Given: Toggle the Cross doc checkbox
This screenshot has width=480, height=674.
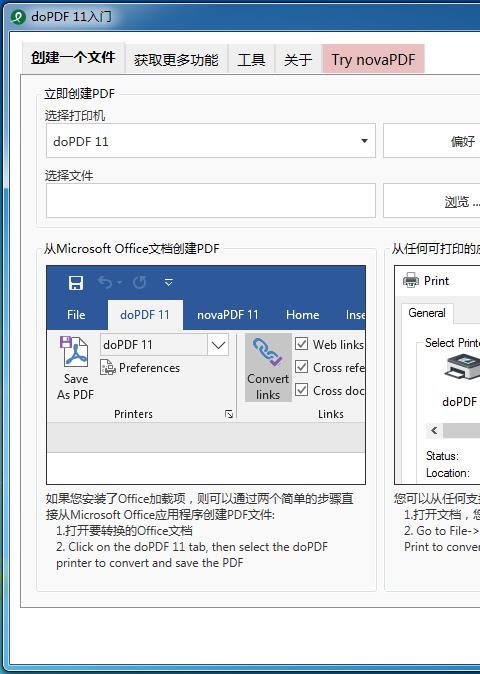Looking at the screenshot, I should pyautogui.click(x=302, y=390).
